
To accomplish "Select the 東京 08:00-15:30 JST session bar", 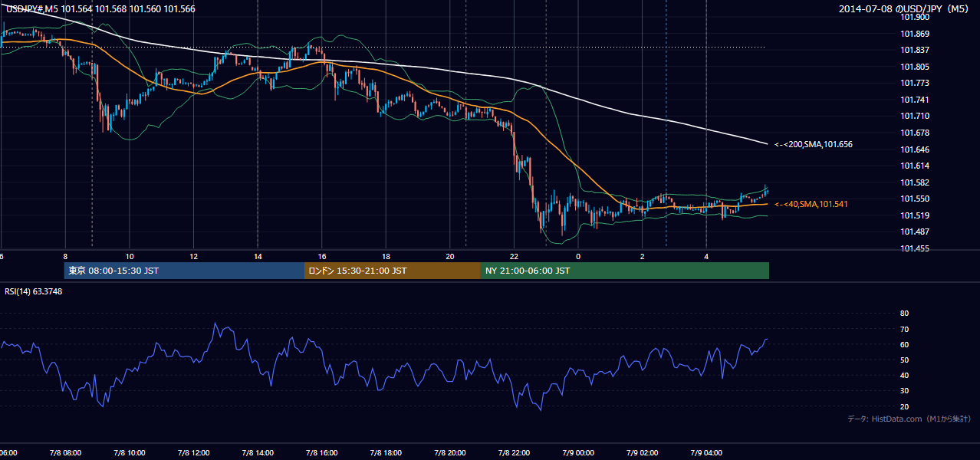I will pyautogui.click(x=184, y=271).
